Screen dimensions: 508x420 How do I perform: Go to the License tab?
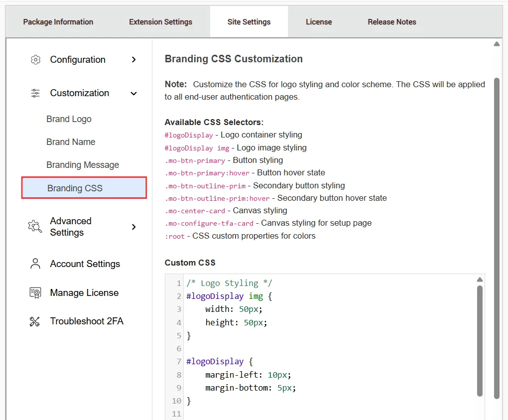tap(319, 22)
